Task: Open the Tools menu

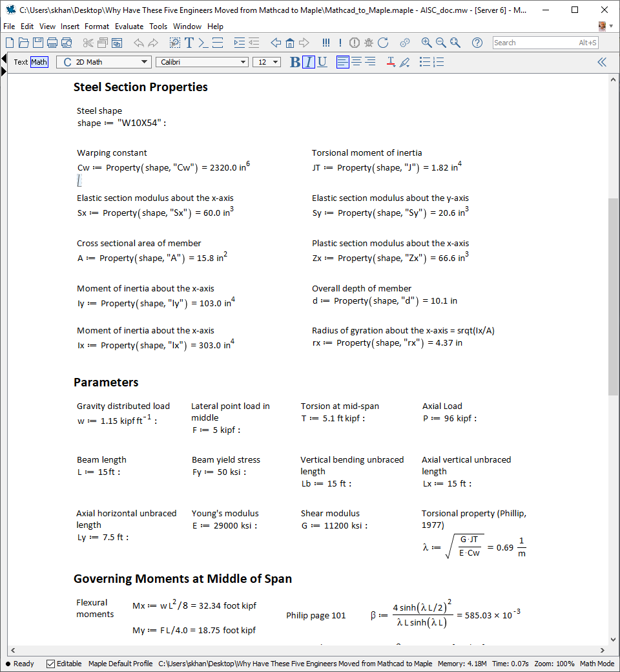Action: tap(158, 26)
